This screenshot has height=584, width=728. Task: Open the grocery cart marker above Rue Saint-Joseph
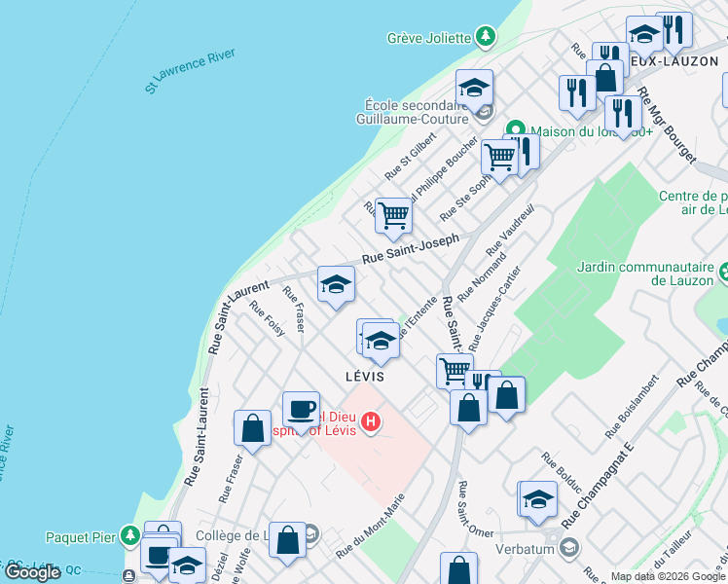[x=394, y=216]
